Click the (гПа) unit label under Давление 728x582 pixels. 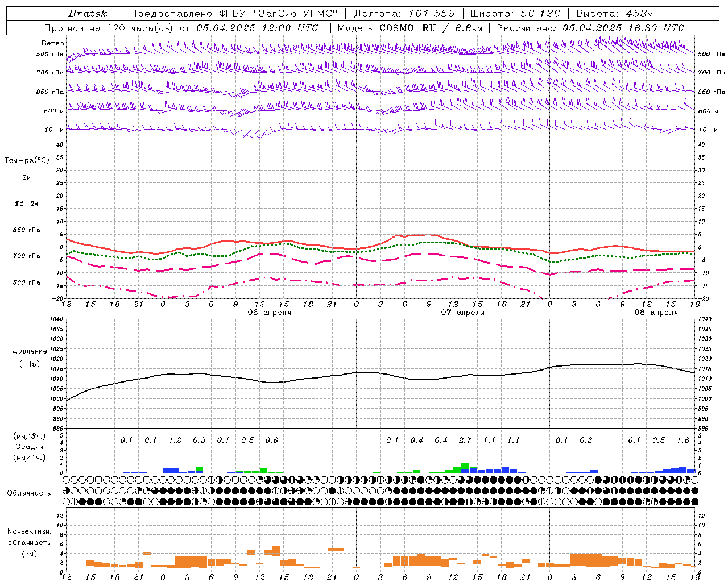coord(30,364)
